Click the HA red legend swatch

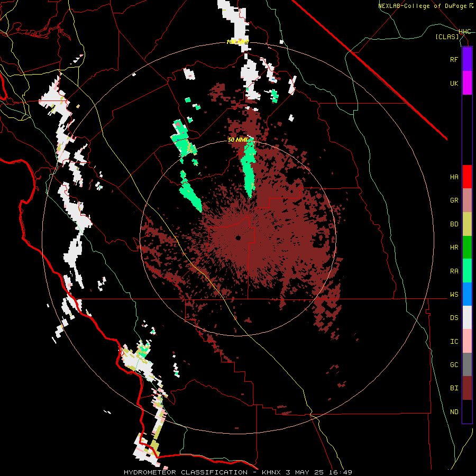[467, 177]
